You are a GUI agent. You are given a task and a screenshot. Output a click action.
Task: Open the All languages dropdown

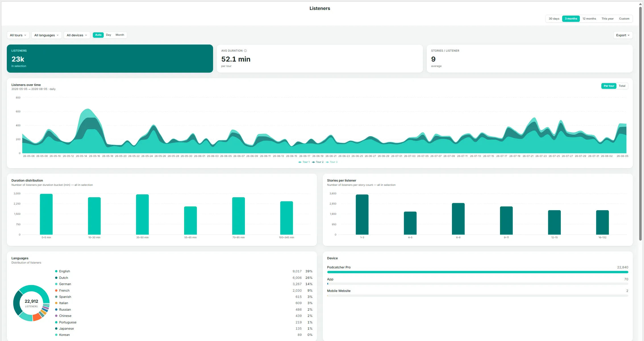[x=46, y=35]
